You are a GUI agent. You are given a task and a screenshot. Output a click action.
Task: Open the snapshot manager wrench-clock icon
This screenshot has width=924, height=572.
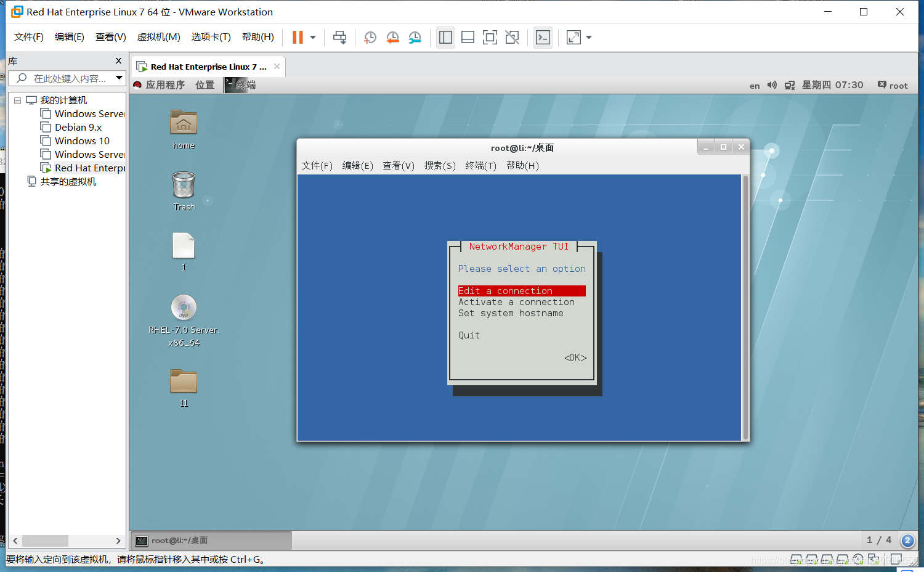tap(415, 38)
